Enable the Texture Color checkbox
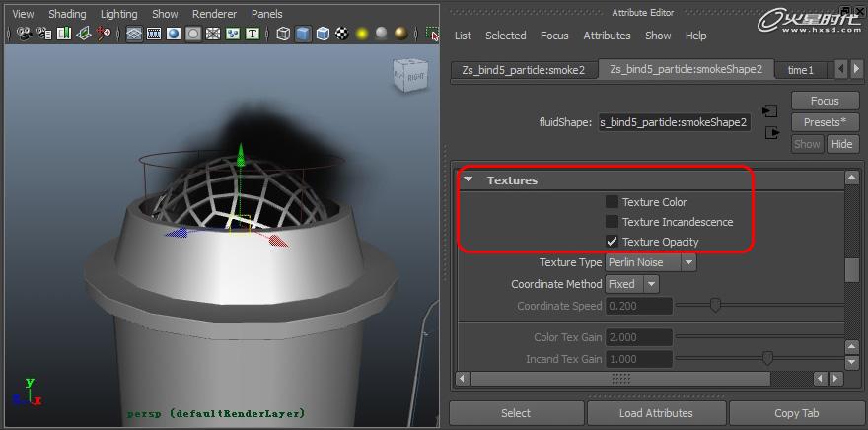Image resolution: width=868 pixels, height=430 pixels. pyautogui.click(x=612, y=202)
